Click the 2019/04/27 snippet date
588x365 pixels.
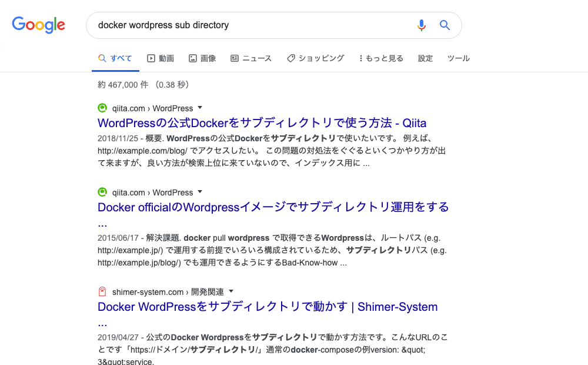click(118, 337)
